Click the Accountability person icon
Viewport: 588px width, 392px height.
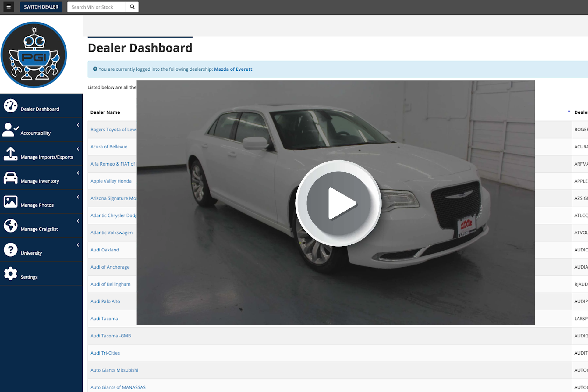tap(10, 130)
